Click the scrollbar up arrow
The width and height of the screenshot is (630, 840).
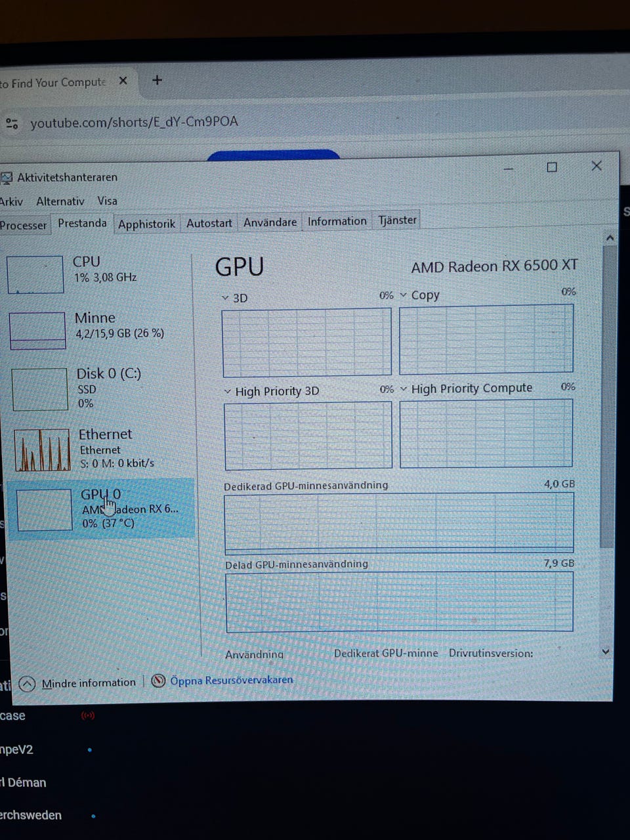(x=610, y=238)
